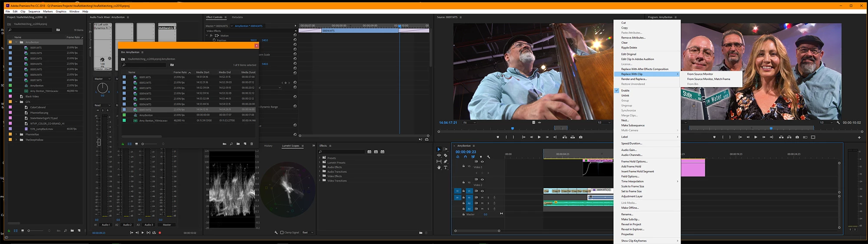Viewport: 868px width, 244px height.
Task: Filter effects by Accelerated Effects badge
Action: click(x=369, y=152)
